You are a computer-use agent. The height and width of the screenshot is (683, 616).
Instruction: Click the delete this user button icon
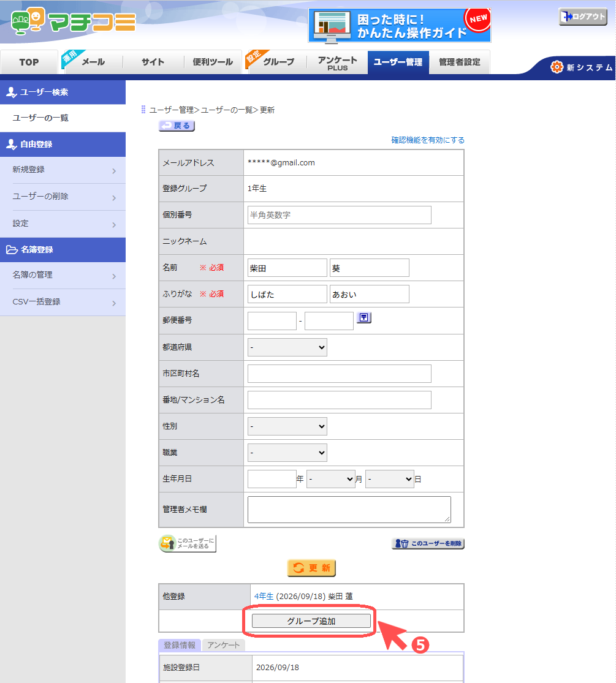pyautogui.click(x=428, y=543)
